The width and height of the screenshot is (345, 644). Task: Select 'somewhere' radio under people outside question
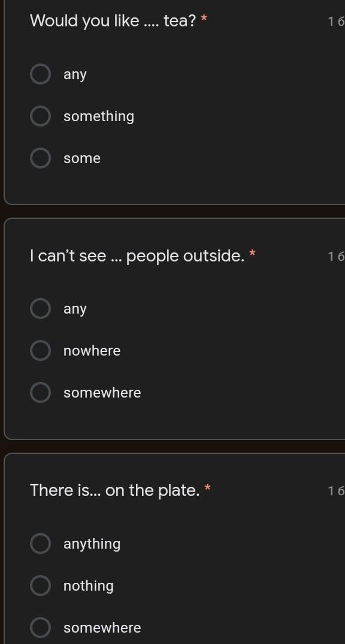point(41,393)
